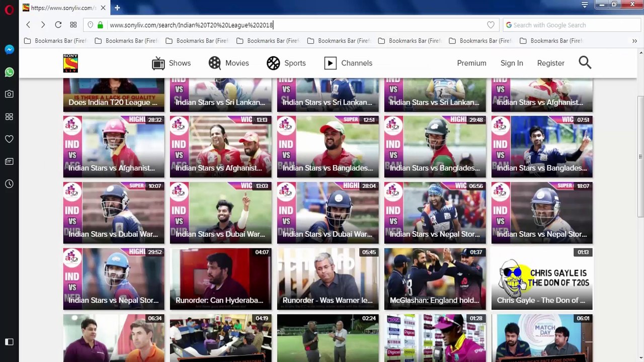Open 'Runorder - Was Warner le...' video
The image size is (644, 362).
(328, 279)
